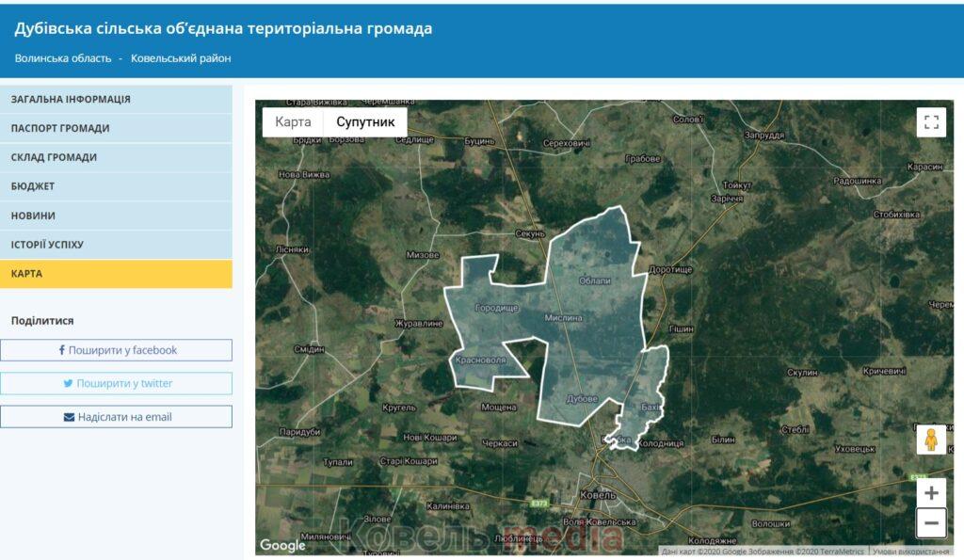Click the Кричевичі label on map
Image resolution: width=964 pixels, height=560 pixels.
pyautogui.click(x=884, y=371)
